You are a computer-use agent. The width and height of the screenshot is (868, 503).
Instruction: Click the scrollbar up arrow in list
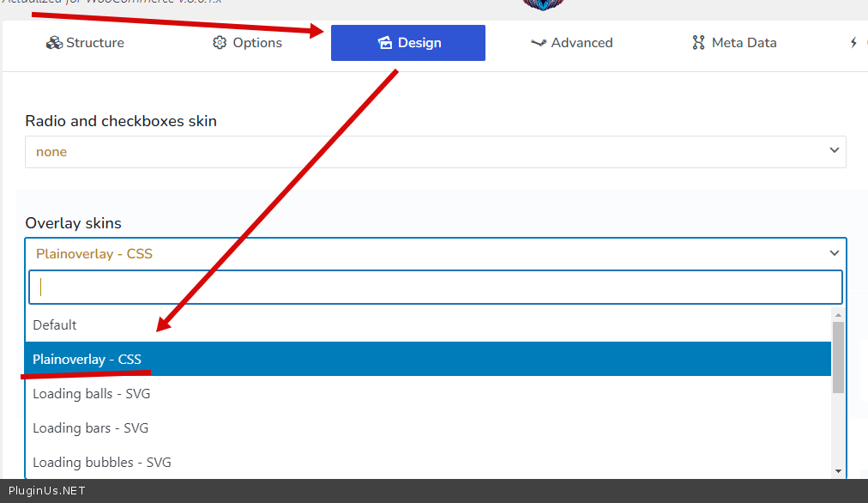tap(838, 315)
